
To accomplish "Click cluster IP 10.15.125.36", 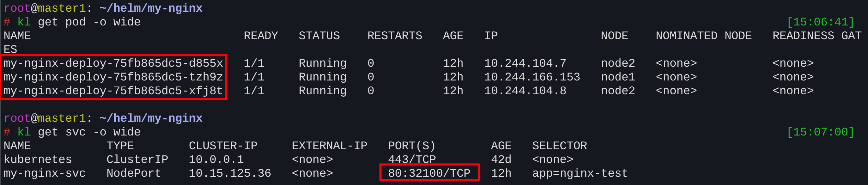I will point(230,173).
